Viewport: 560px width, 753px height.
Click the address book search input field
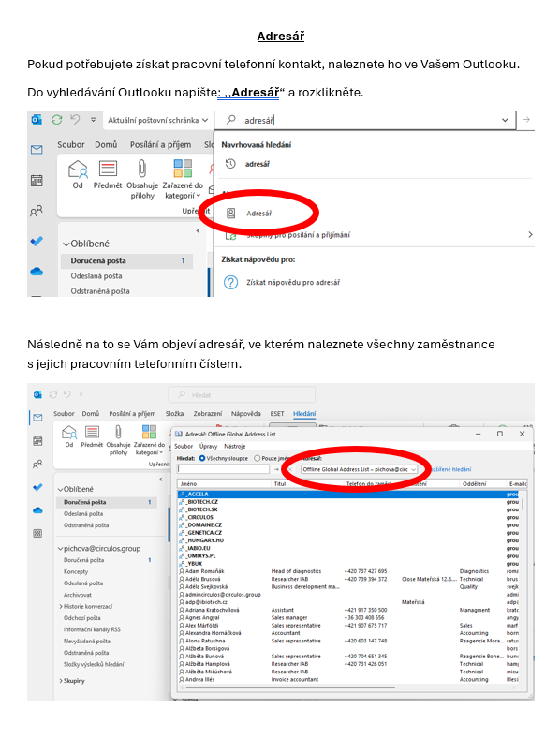coord(223,469)
